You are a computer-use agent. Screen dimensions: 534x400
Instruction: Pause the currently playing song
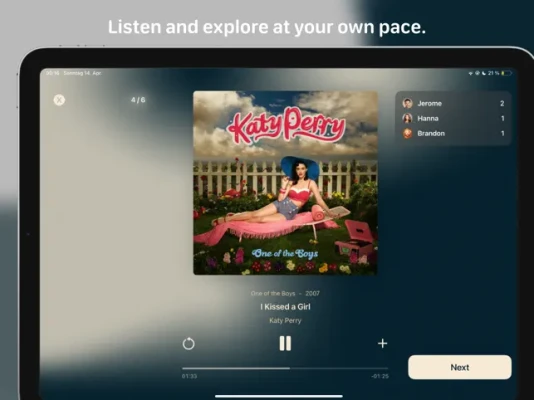(x=285, y=343)
